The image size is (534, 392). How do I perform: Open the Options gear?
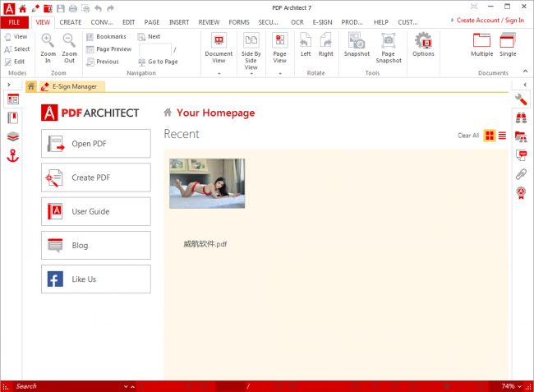click(423, 44)
